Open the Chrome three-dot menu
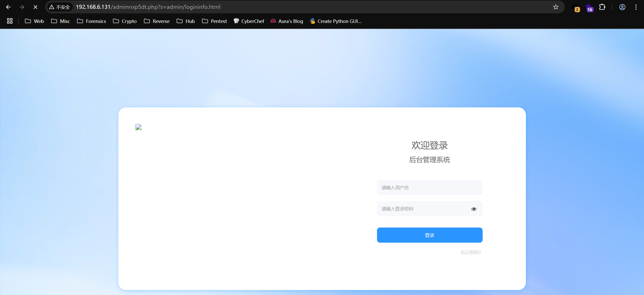Viewport: 644px width, 295px height. point(636,7)
